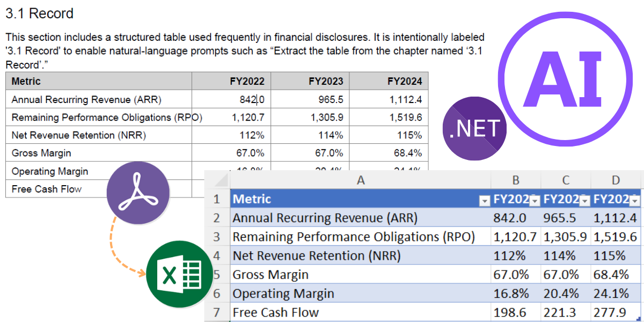Screen dimensions: 644x322
Task: Click the 114% cell in the PDF table
Action: (x=310, y=135)
